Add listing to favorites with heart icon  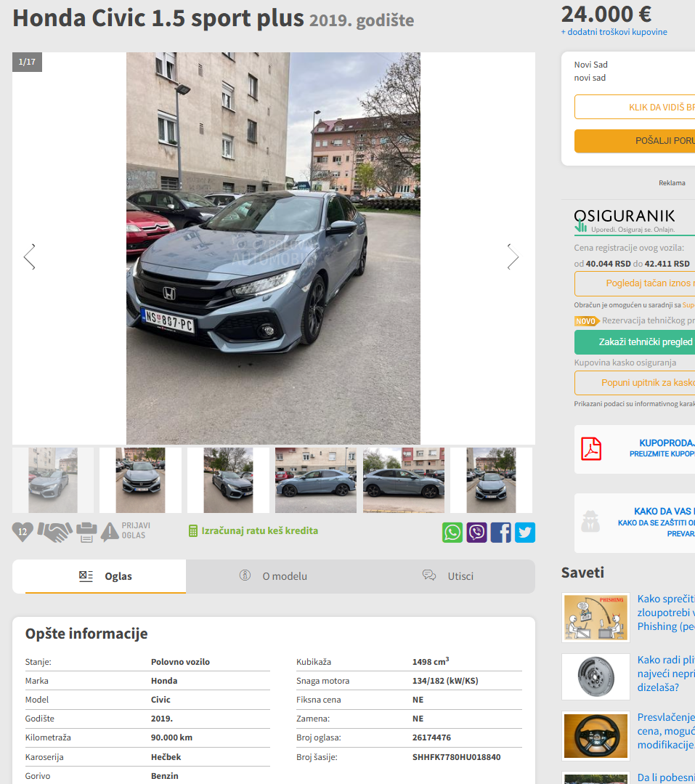(23, 533)
